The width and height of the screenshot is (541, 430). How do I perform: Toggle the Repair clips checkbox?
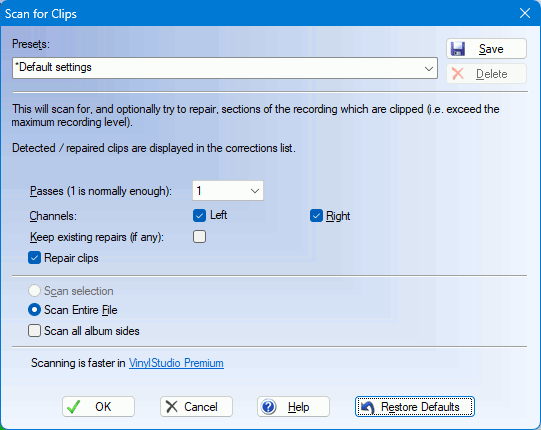pos(35,258)
